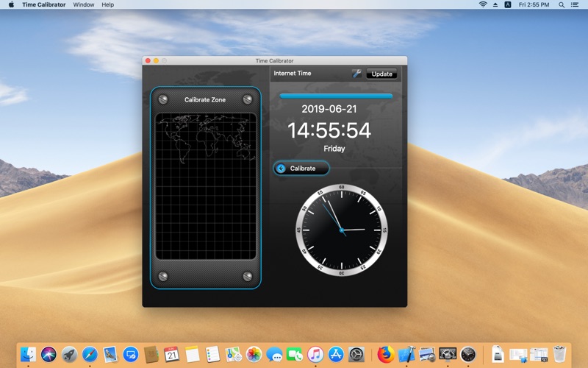This screenshot has height=368, width=588.
Task: Open the Window menu
Action: 84,4
